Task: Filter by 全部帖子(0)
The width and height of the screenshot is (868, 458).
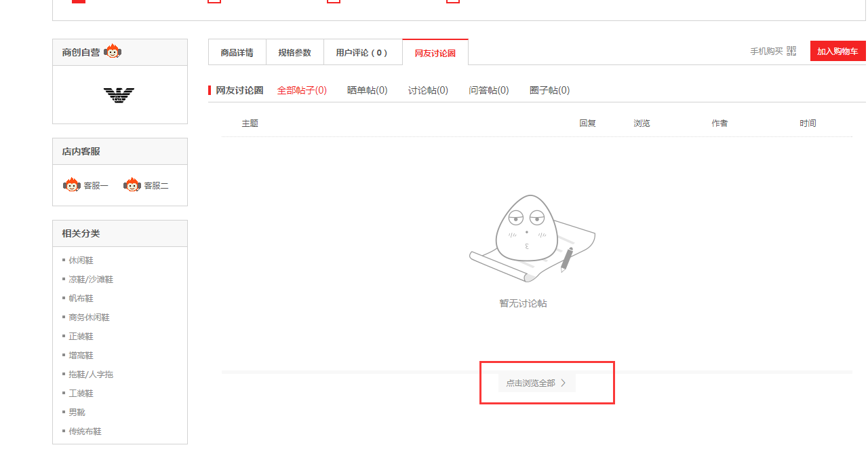Action: point(302,90)
